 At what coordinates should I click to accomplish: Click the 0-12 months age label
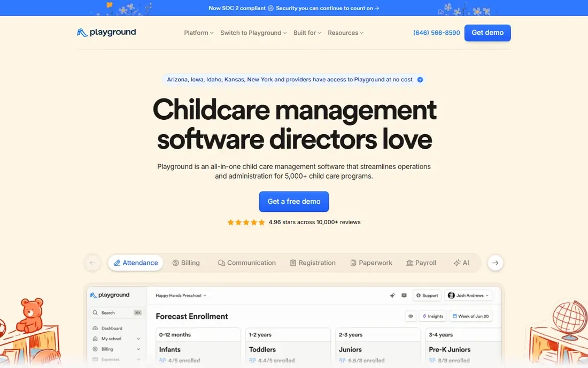pos(175,335)
